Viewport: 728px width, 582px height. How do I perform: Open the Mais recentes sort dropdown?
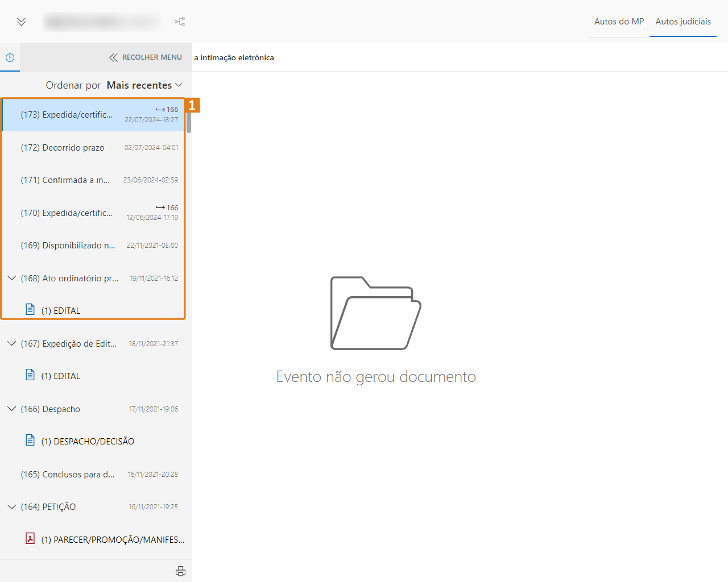[144, 85]
